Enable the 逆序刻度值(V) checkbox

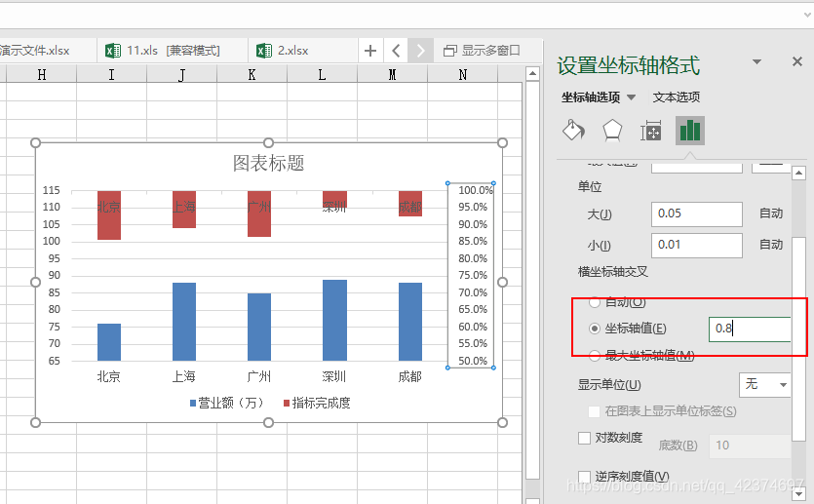(x=584, y=477)
